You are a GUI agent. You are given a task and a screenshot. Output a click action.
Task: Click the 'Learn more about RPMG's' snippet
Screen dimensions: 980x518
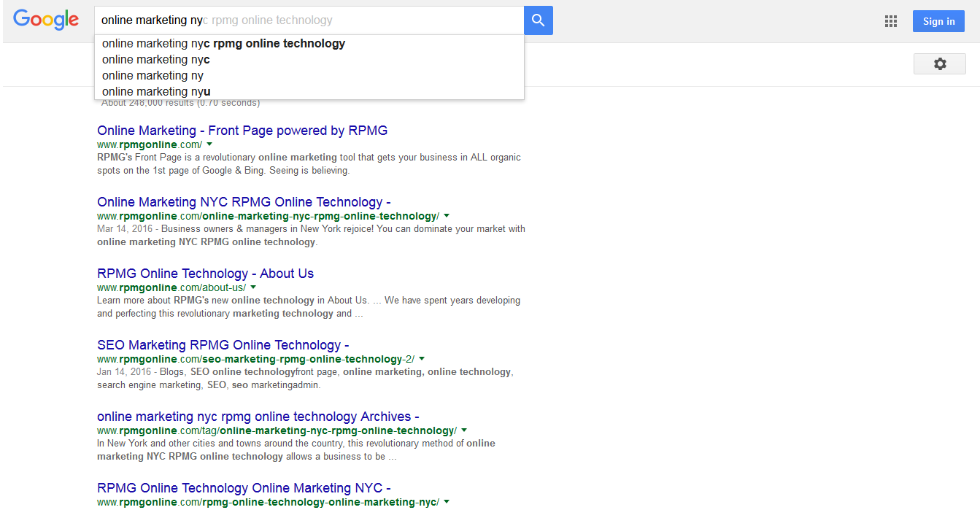309,307
